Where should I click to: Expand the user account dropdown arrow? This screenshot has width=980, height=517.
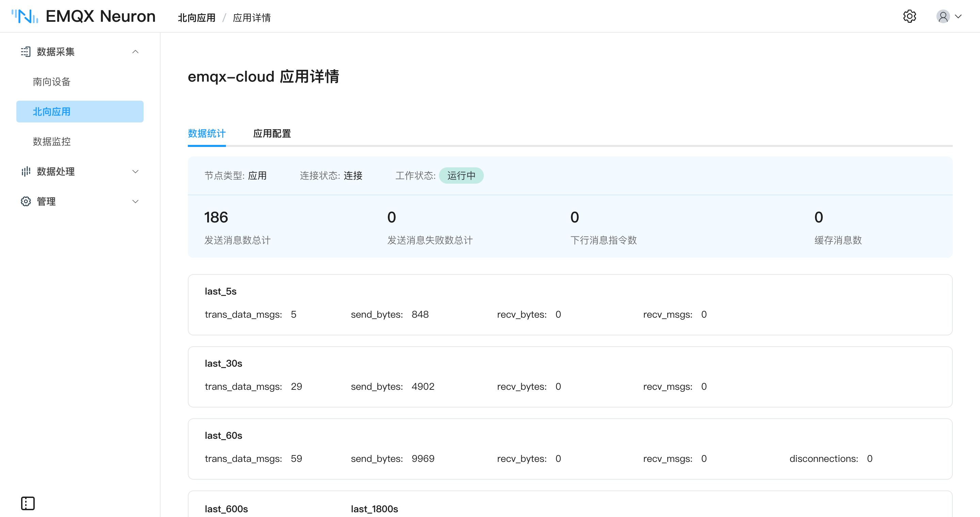click(x=959, y=16)
